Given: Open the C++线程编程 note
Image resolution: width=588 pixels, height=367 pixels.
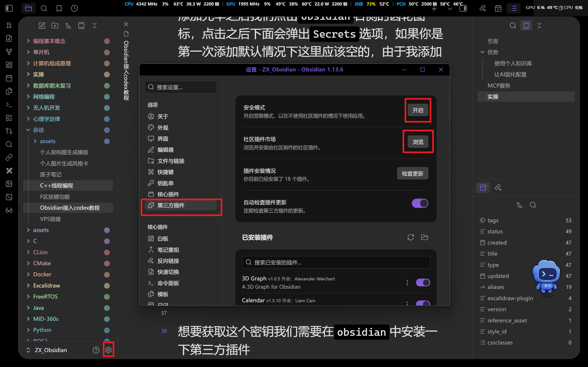Looking at the screenshot, I should pos(68,185).
